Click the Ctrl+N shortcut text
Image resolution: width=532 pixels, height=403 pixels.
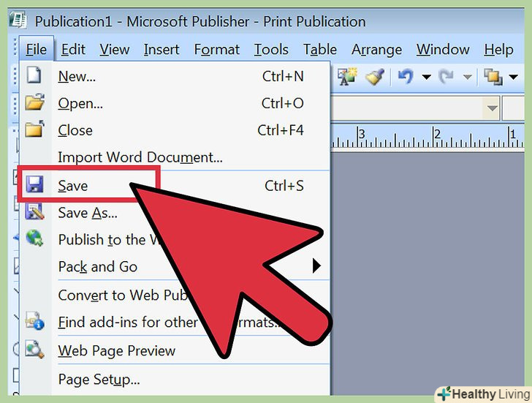tap(283, 76)
